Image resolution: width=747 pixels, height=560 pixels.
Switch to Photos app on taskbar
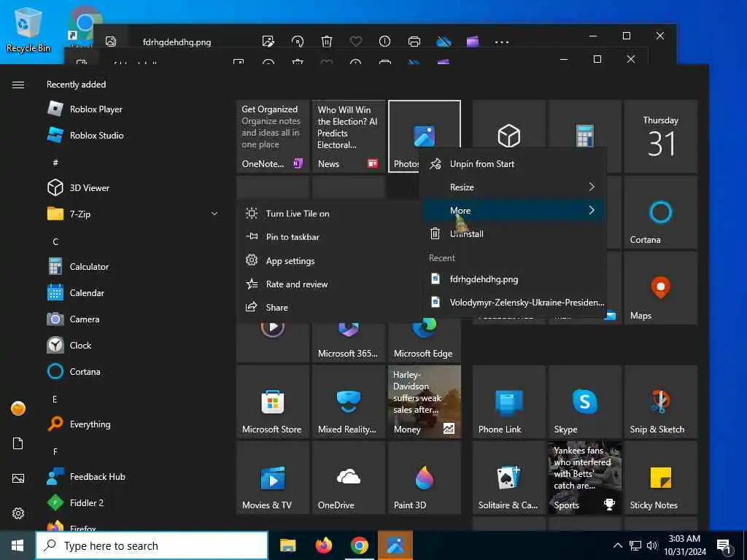tap(395, 545)
